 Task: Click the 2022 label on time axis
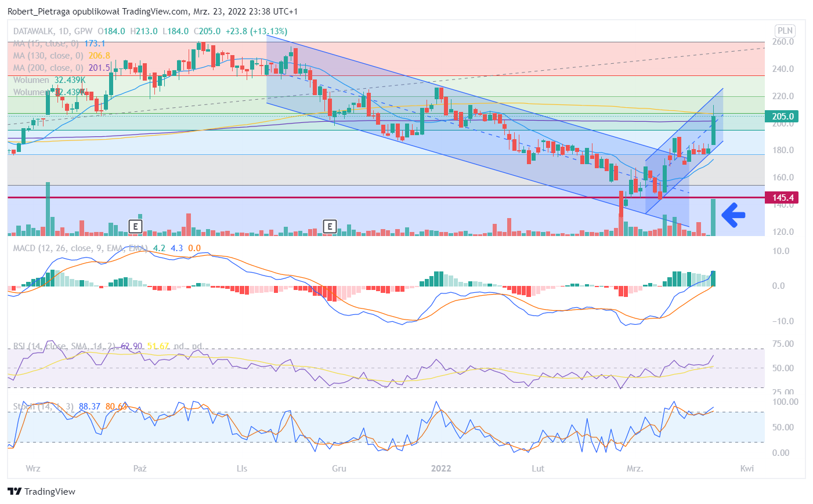tap(441, 469)
